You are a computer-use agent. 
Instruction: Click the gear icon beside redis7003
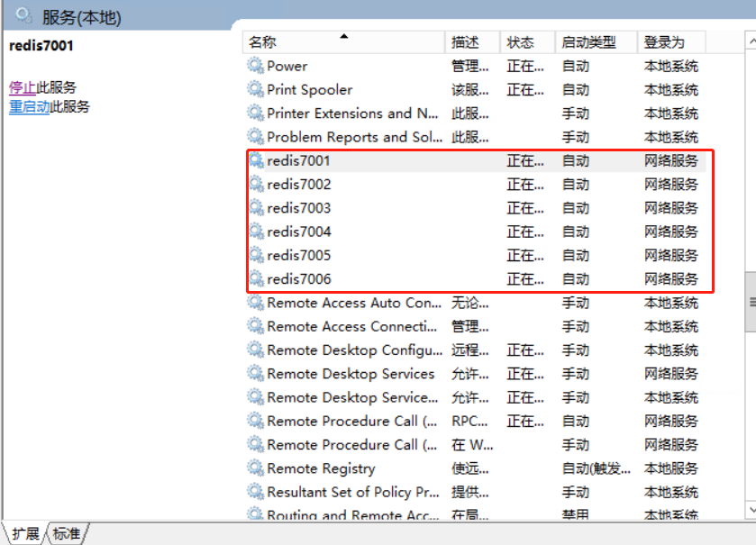[x=256, y=208]
